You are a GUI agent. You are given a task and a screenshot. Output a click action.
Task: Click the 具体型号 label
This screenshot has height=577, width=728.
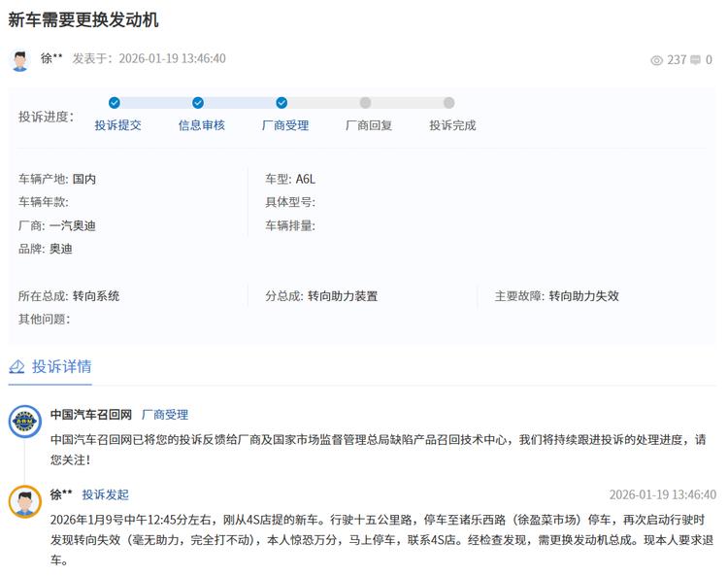tap(290, 202)
